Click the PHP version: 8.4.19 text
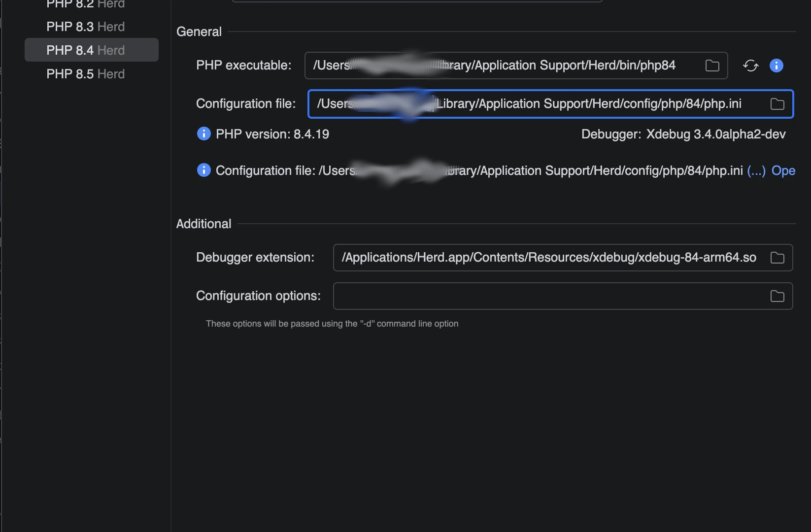Viewport: 811px width, 532px height. [272, 134]
